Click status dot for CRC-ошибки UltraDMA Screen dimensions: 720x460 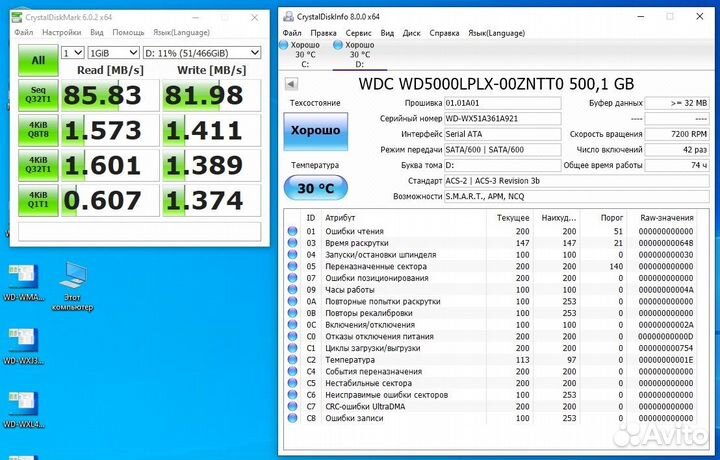point(292,406)
